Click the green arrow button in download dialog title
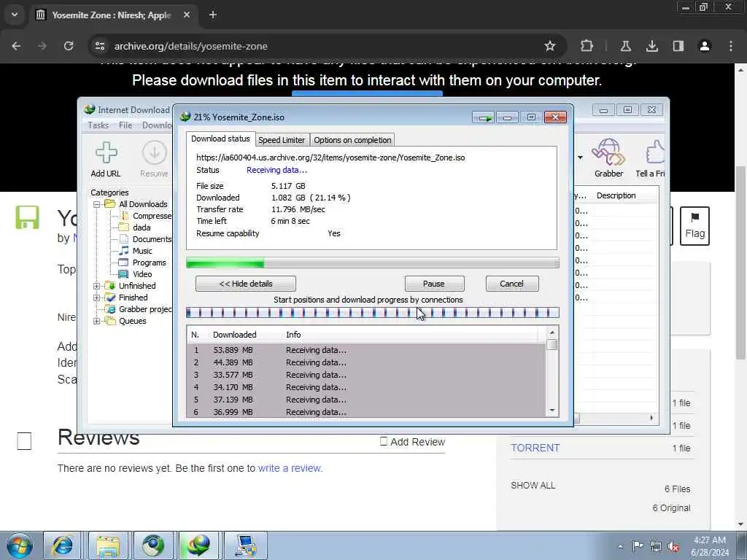Image resolution: width=747 pixels, height=560 pixels. click(484, 117)
